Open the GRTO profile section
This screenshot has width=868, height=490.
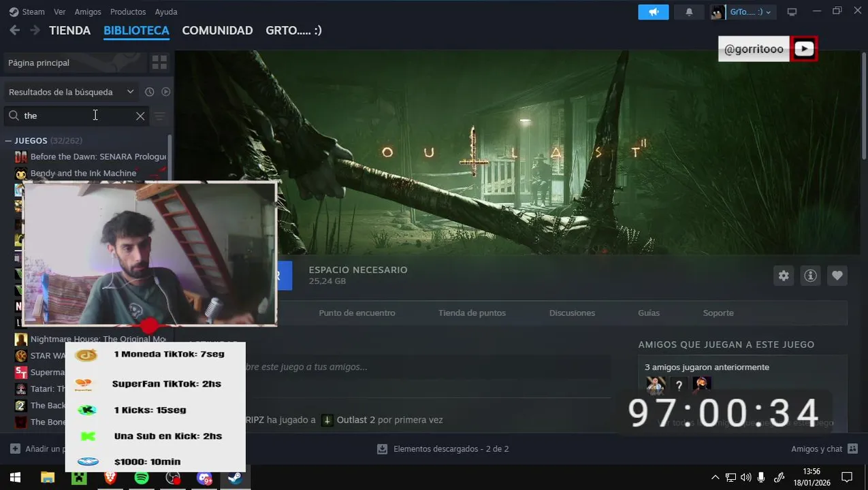pyautogui.click(x=293, y=31)
